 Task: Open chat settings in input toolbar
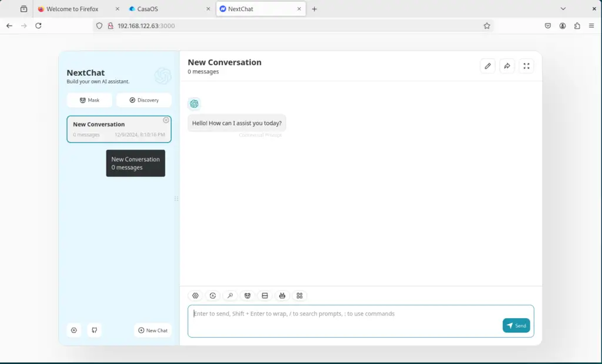[196, 296]
